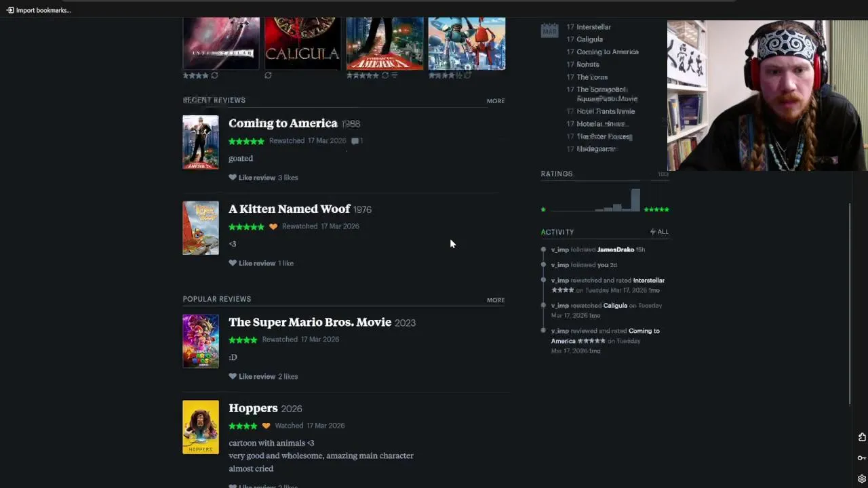Click the rewatch icon under Interstellar poster
The width and height of the screenshot is (868, 488).
point(214,75)
